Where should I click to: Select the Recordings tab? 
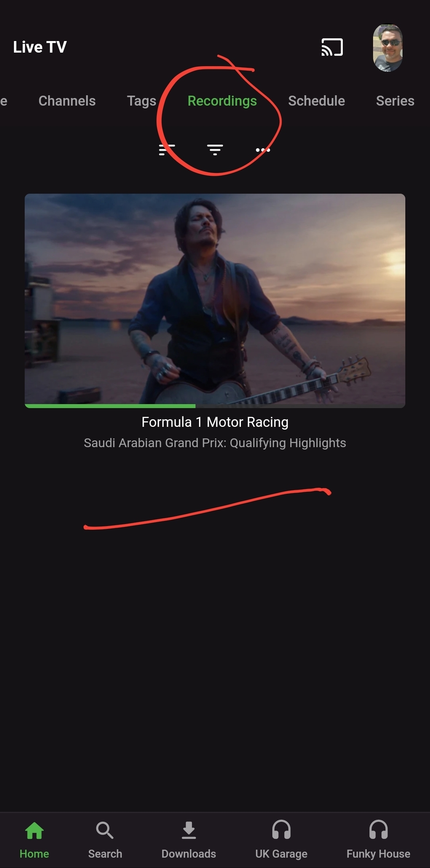coord(222,101)
